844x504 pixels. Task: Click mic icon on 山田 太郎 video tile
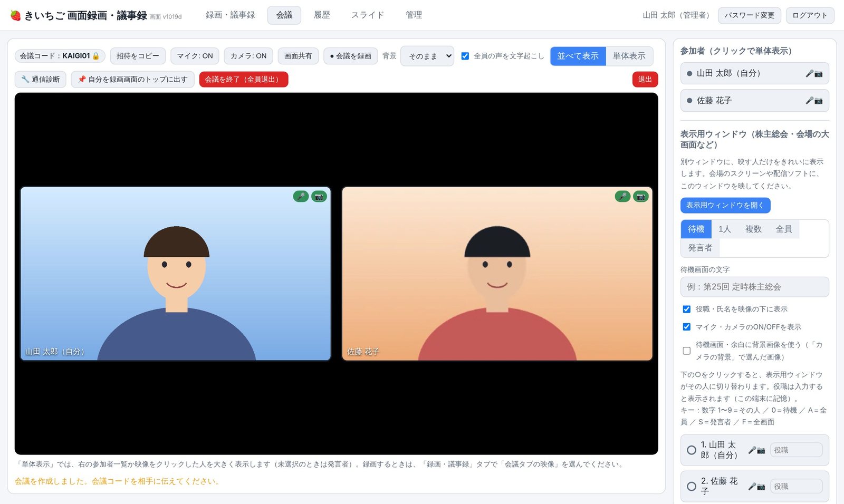(301, 197)
